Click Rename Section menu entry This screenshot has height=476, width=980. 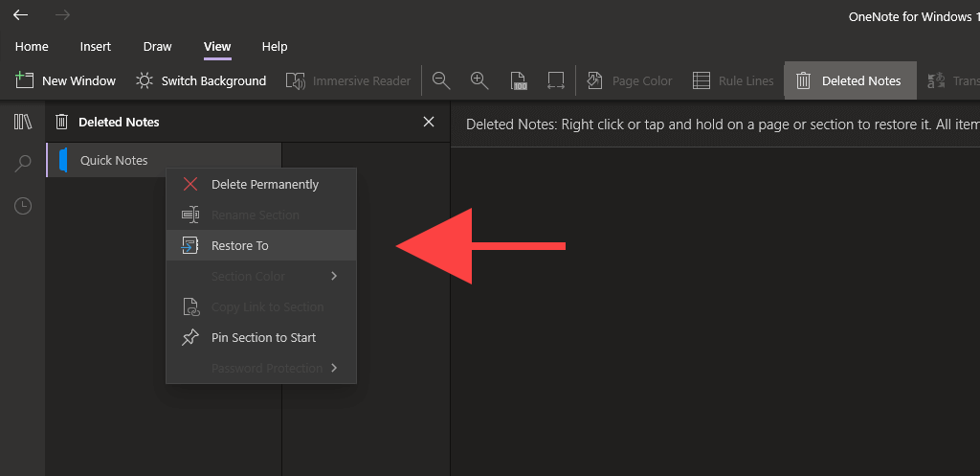[261, 215]
